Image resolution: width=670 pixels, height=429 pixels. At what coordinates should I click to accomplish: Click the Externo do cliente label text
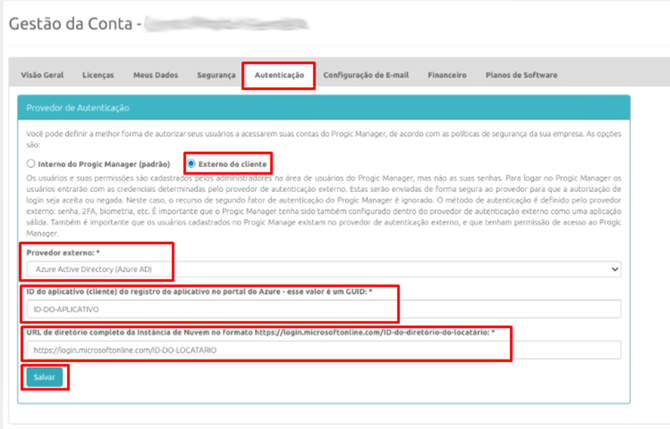232,164
